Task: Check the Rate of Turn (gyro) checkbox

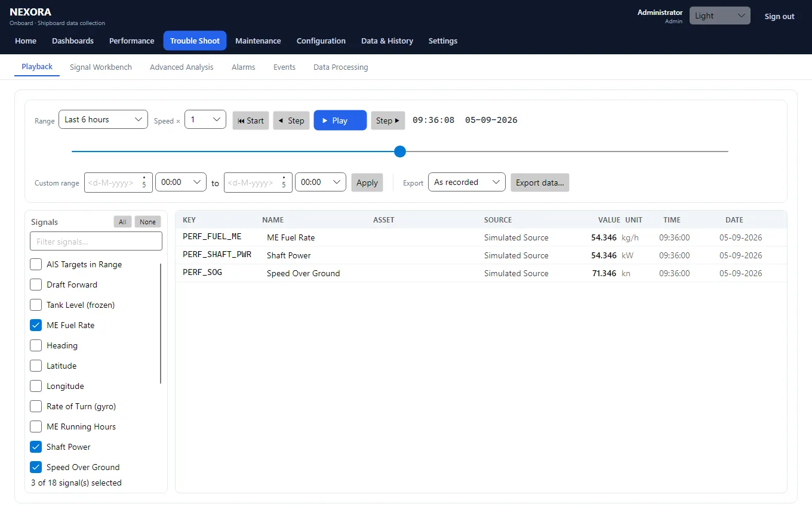Action: (36, 406)
